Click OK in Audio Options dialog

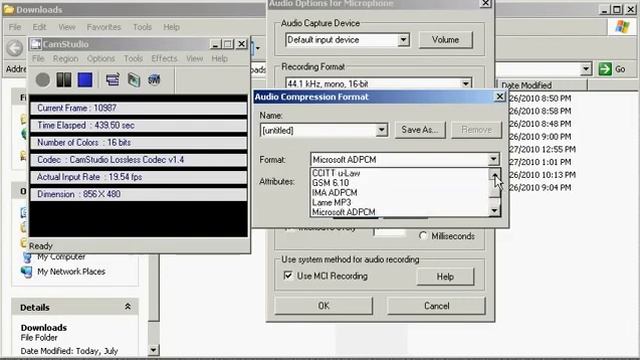324,306
